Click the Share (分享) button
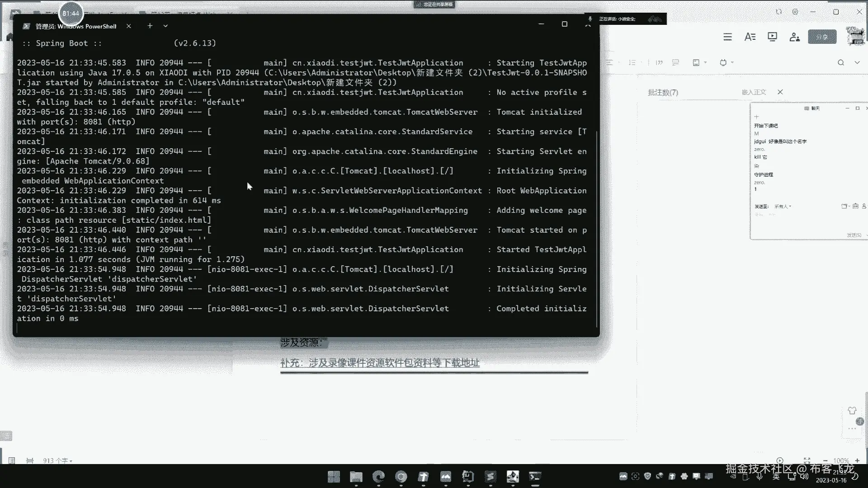 point(822,37)
